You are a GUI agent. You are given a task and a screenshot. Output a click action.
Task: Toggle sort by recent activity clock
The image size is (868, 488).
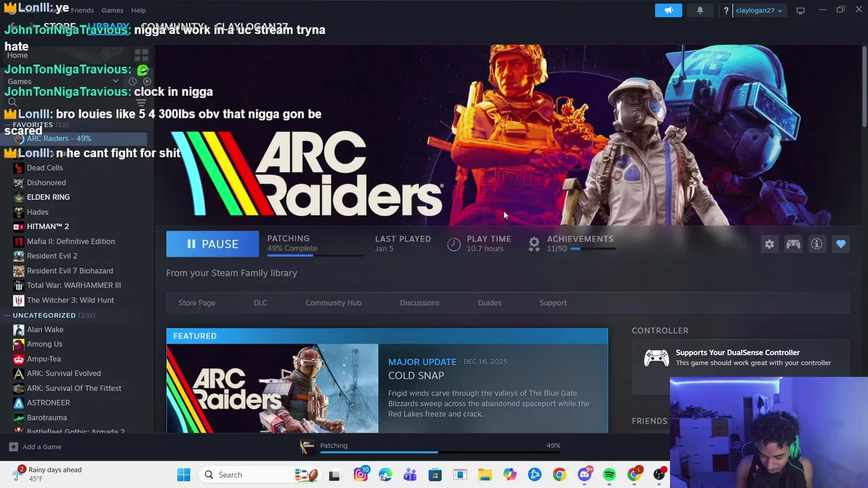pyautogui.click(x=133, y=81)
